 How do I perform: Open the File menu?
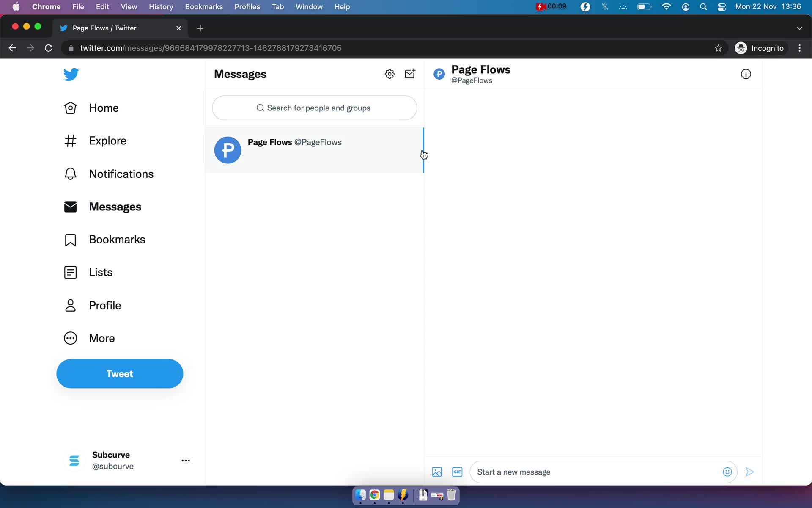[x=78, y=7]
